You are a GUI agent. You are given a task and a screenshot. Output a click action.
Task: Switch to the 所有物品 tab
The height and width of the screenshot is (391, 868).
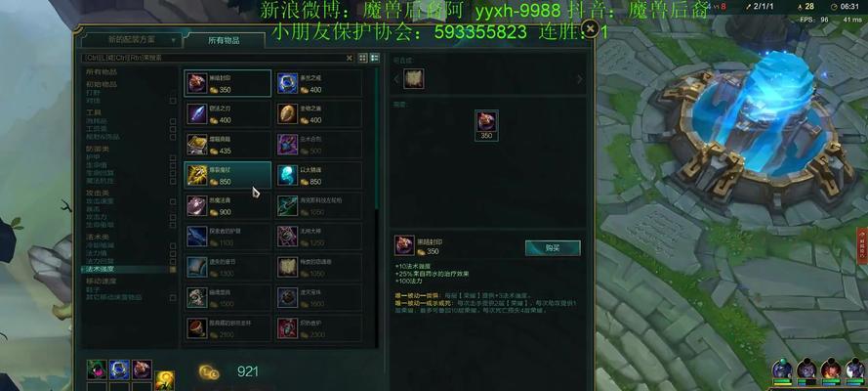[225, 40]
